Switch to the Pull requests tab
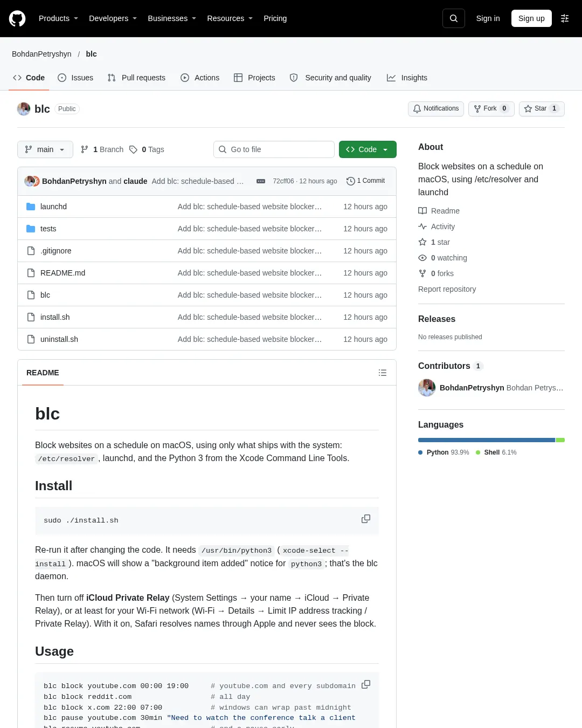The width and height of the screenshot is (582, 728). pyautogui.click(x=136, y=78)
